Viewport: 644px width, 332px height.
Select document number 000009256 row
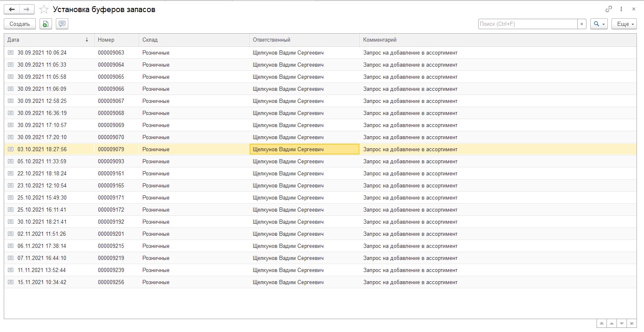[111, 282]
